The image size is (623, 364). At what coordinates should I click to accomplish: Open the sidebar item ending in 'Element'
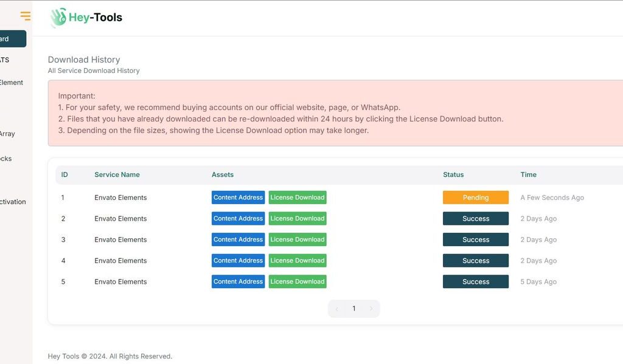pyautogui.click(x=12, y=83)
